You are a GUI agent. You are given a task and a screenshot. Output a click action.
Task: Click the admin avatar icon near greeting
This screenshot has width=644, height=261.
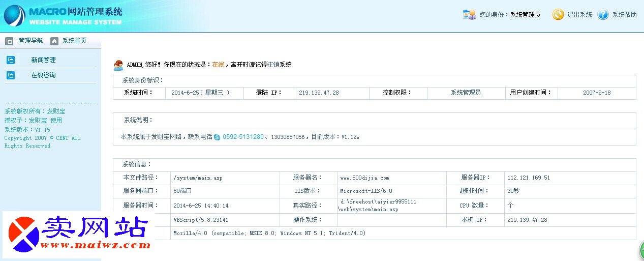pyautogui.click(x=118, y=65)
